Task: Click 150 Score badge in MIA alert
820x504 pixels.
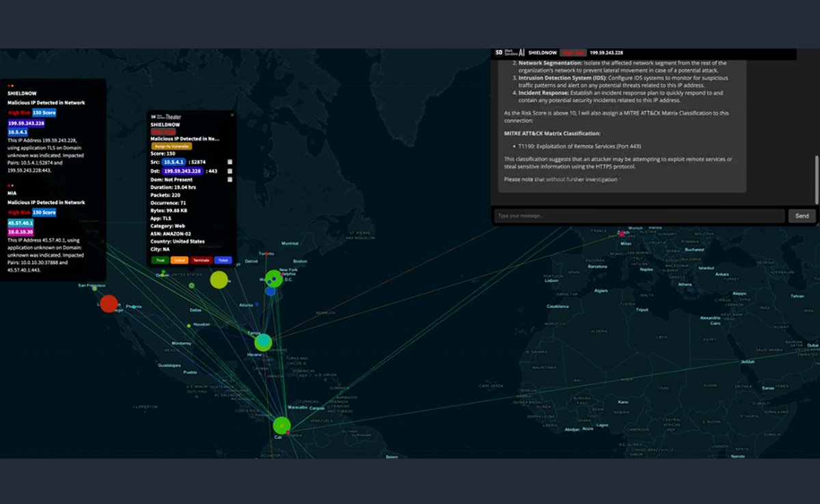Action: tap(44, 212)
